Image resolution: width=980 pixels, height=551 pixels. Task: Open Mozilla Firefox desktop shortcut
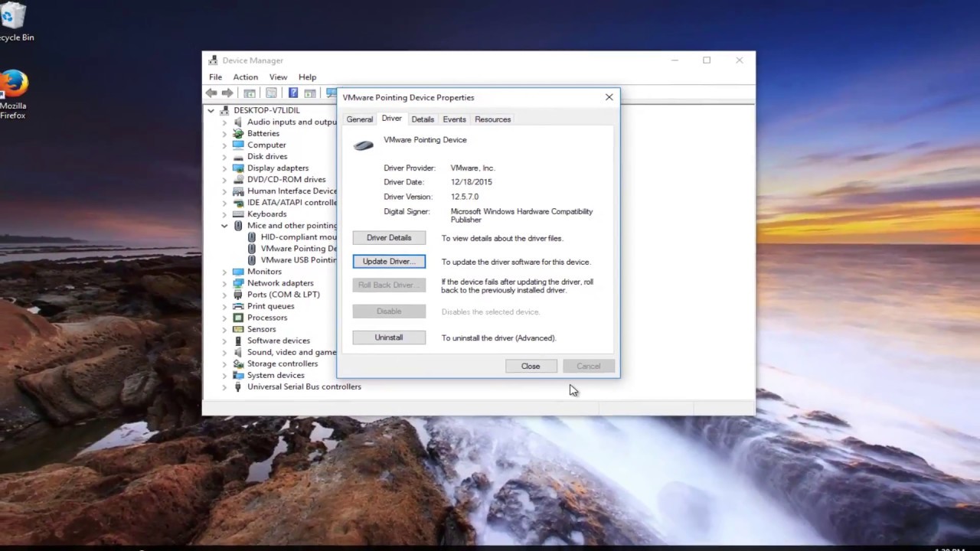pyautogui.click(x=12, y=93)
